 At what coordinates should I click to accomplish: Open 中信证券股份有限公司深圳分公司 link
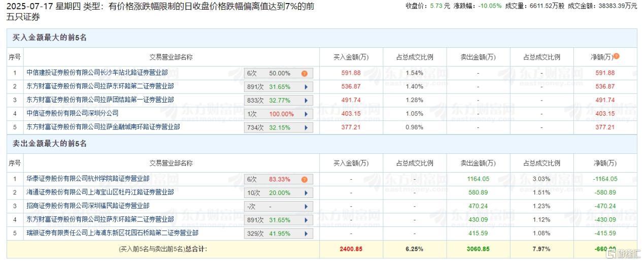click(x=73, y=113)
